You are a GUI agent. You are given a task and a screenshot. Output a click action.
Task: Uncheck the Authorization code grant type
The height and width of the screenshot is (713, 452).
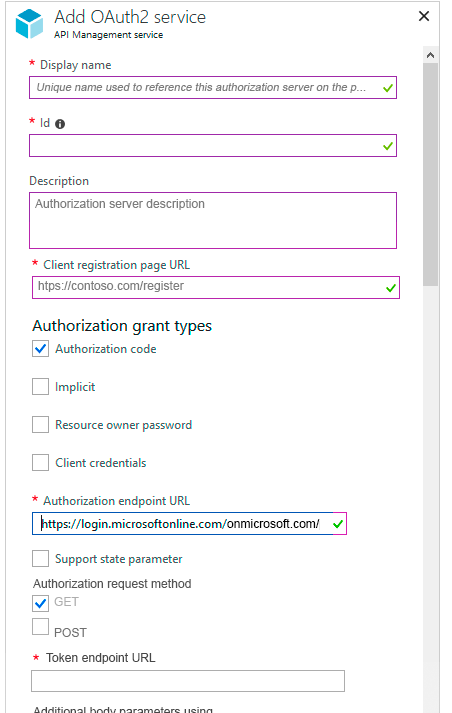(40, 349)
